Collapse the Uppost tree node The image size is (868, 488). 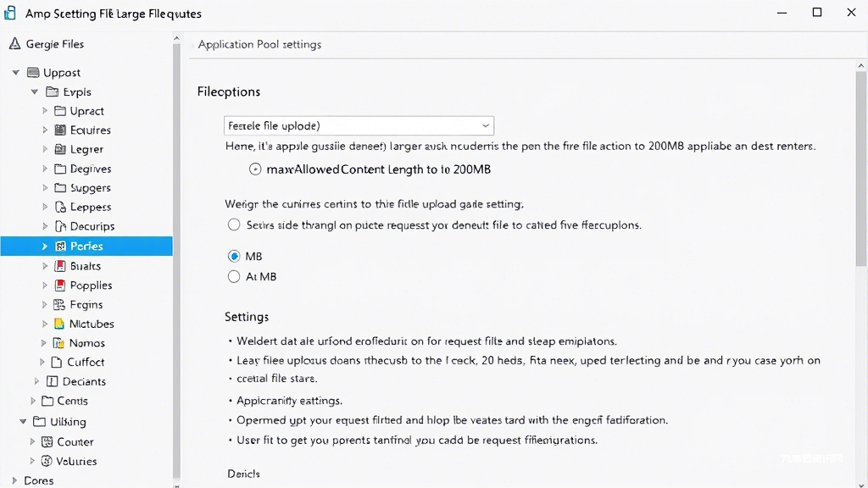[16, 73]
